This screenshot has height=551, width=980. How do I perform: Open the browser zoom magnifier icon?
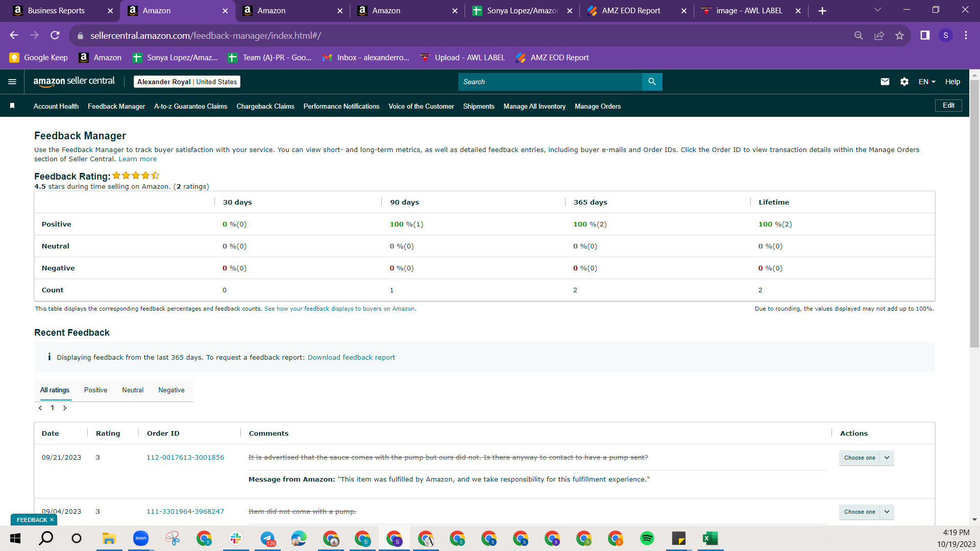pos(859,35)
